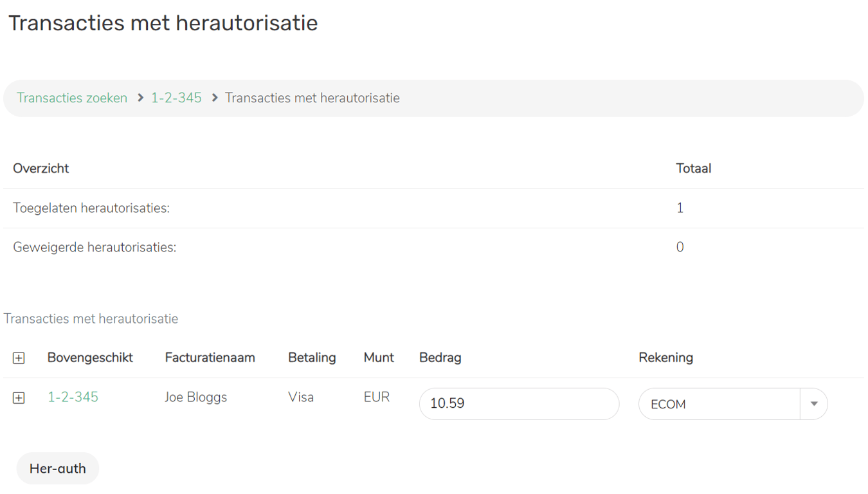Click the Bovengeschikt column header
The height and width of the screenshot is (494, 868).
click(x=90, y=358)
